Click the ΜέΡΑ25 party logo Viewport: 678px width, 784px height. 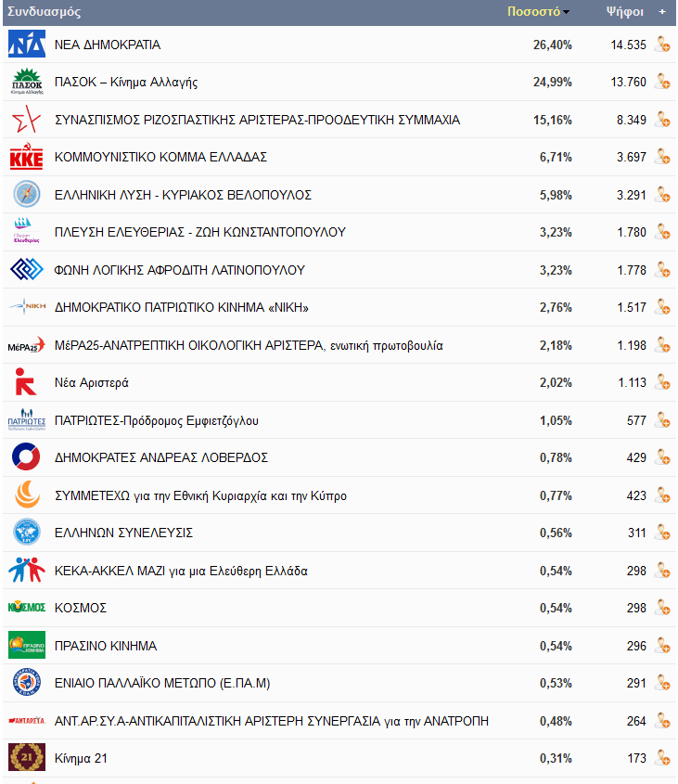[x=27, y=345]
